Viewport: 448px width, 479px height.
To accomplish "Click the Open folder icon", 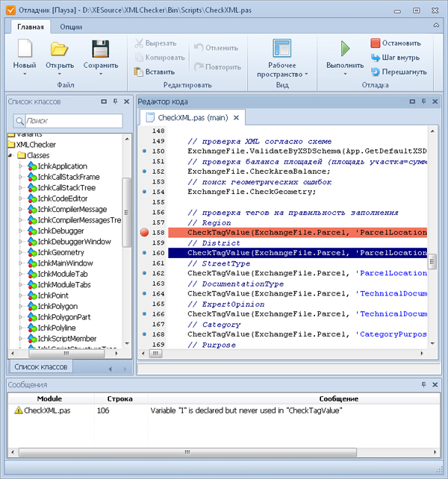I will tap(59, 49).
